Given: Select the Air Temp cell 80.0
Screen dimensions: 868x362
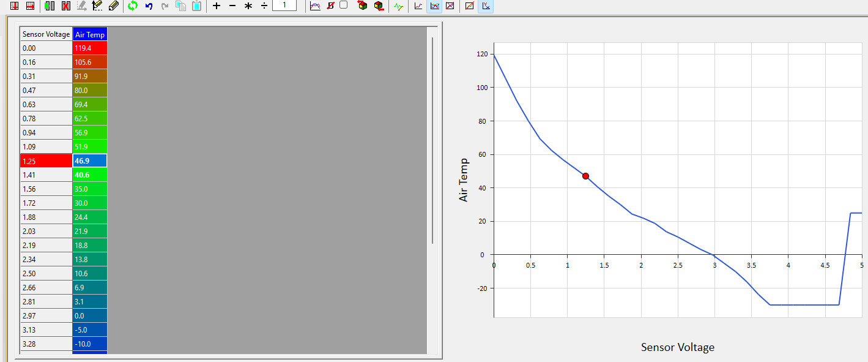Looking at the screenshot, I should coord(90,90).
